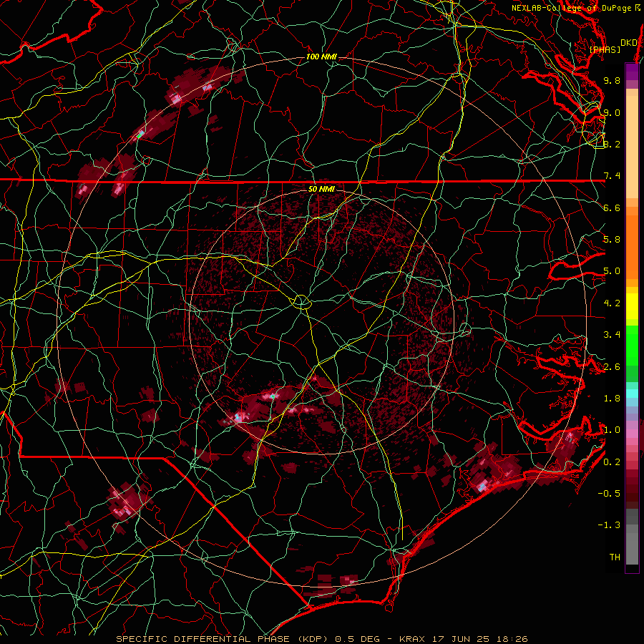Pick the cyan segment of the color bar
Image resolution: width=644 pixels, height=644 pixels.
[x=632, y=394]
